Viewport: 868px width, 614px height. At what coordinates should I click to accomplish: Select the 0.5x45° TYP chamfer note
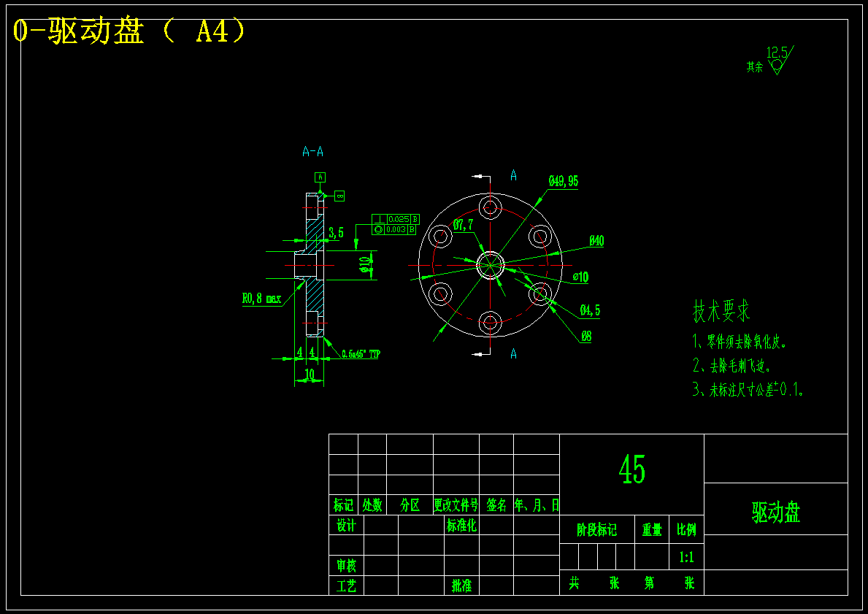click(361, 354)
